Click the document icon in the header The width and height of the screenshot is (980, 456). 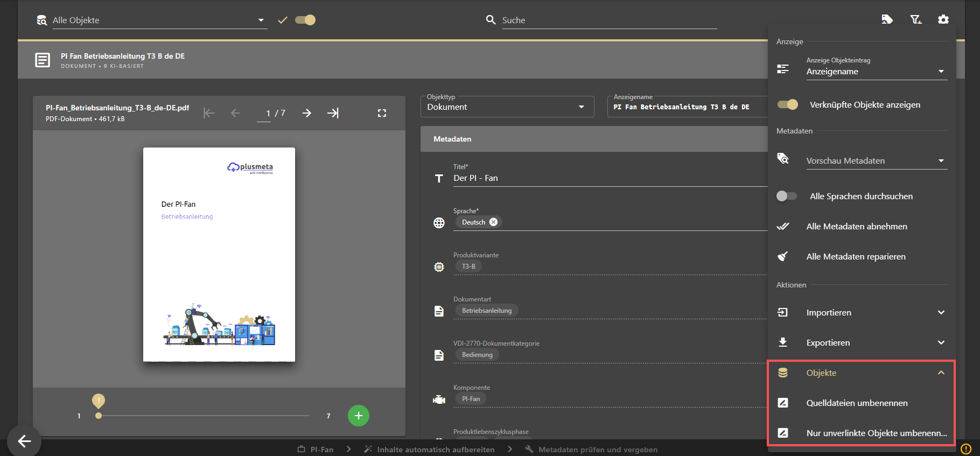coord(43,60)
